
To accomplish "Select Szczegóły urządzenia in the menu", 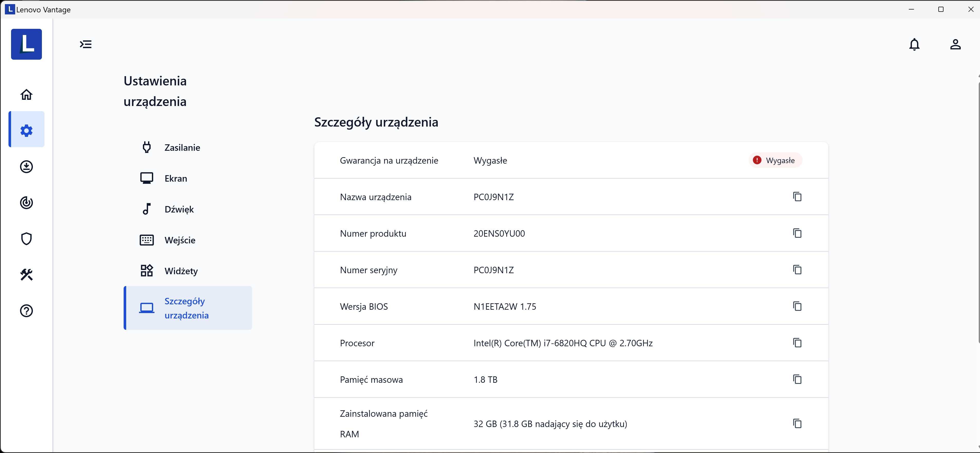I will [188, 308].
